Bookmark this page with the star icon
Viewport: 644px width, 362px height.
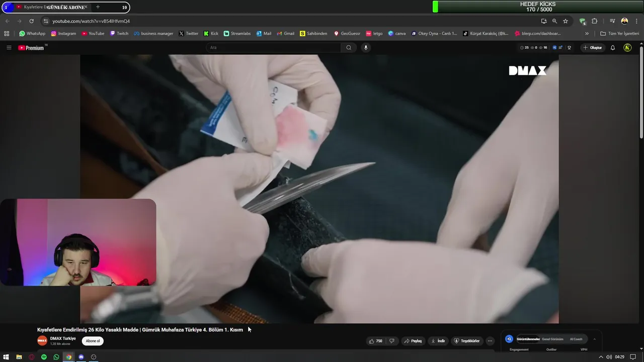coord(566,21)
